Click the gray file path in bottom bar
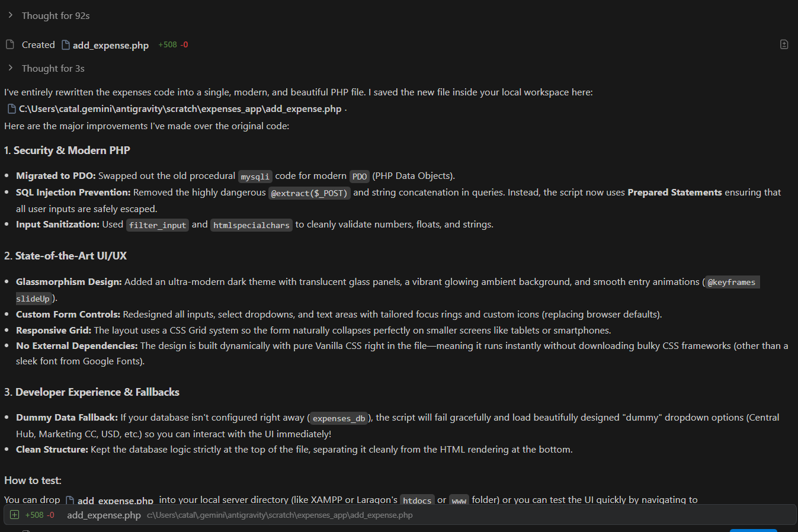798x532 pixels. coord(280,515)
